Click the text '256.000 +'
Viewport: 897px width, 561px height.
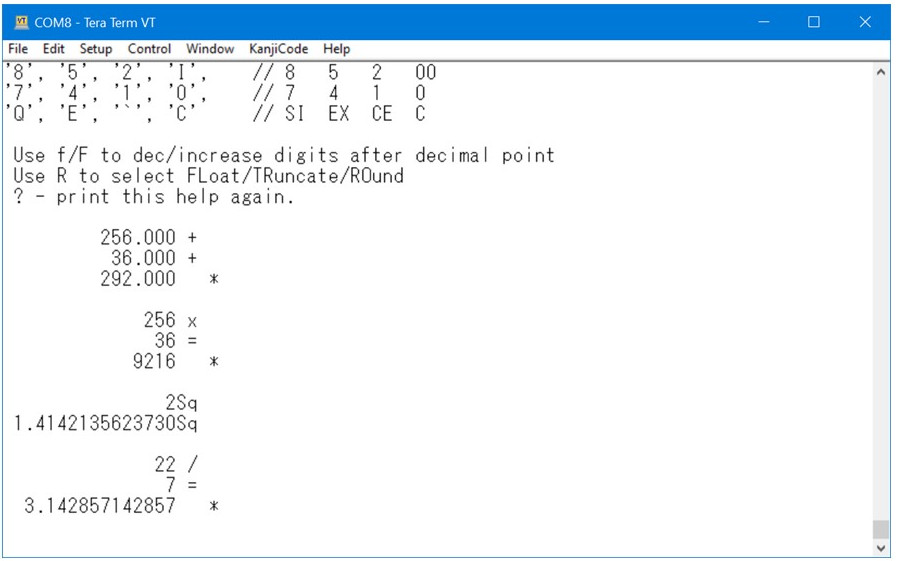pos(149,237)
